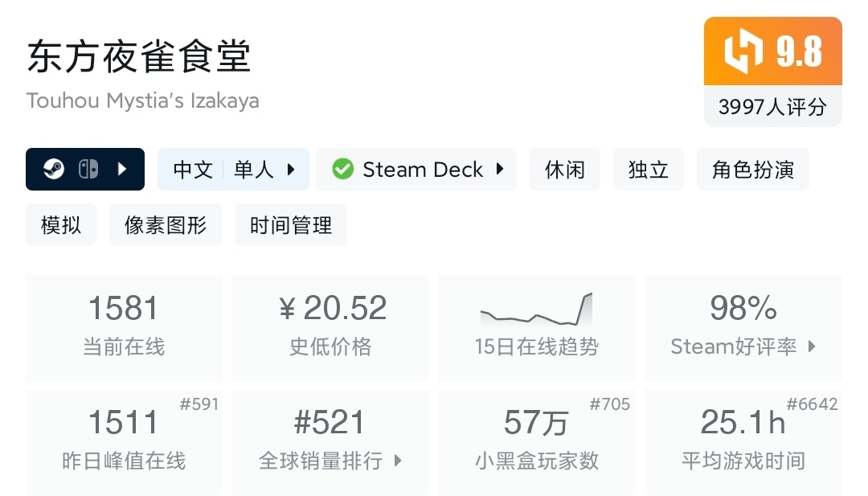
Task: Expand the 中文 单人 language details arrow
Action: coord(291,170)
